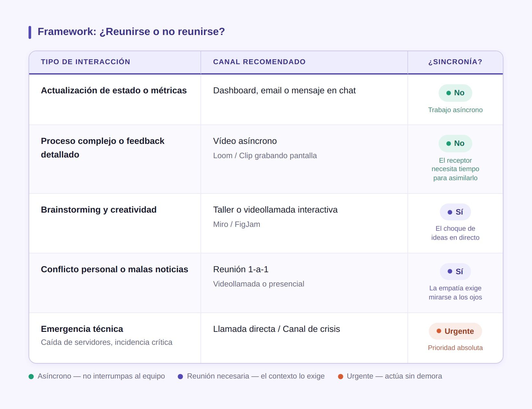This screenshot has height=409, width=532.
Task: Click the 'Reunión 1-a-1' channel text
Action: (241, 269)
